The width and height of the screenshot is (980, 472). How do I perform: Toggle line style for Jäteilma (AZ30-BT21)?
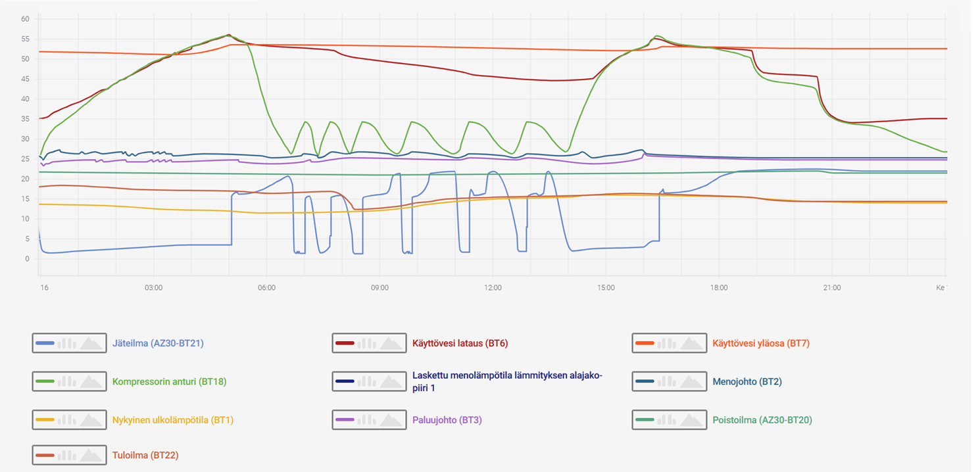[45, 343]
